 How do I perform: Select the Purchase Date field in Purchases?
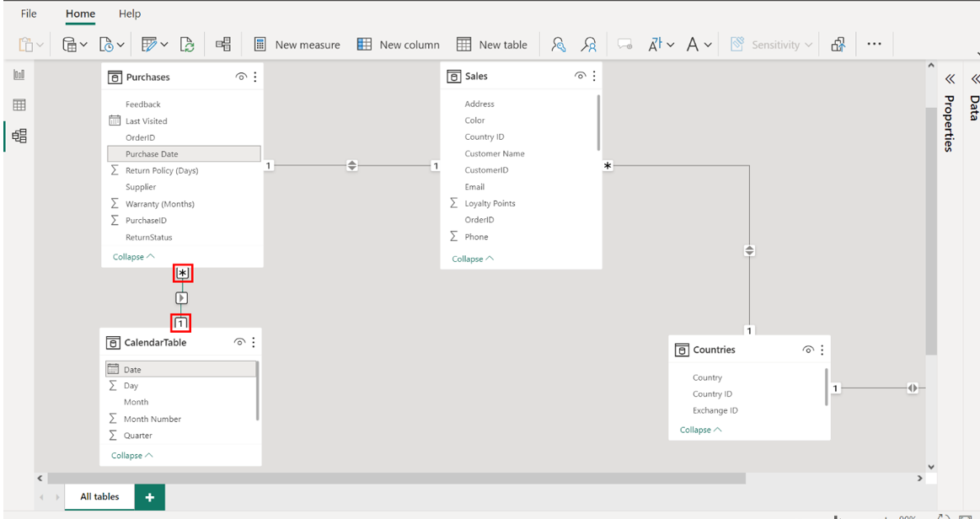pyautogui.click(x=152, y=154)
